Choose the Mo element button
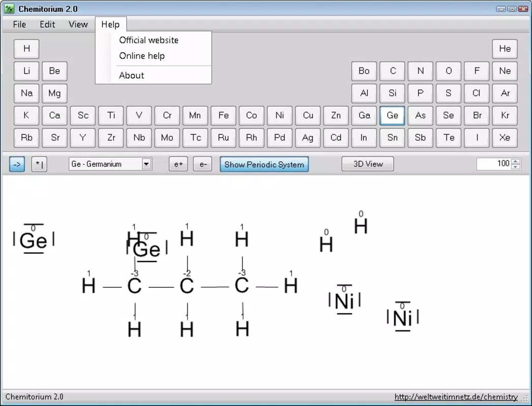Viewport: 532px width, 406px height. point(167,138)
